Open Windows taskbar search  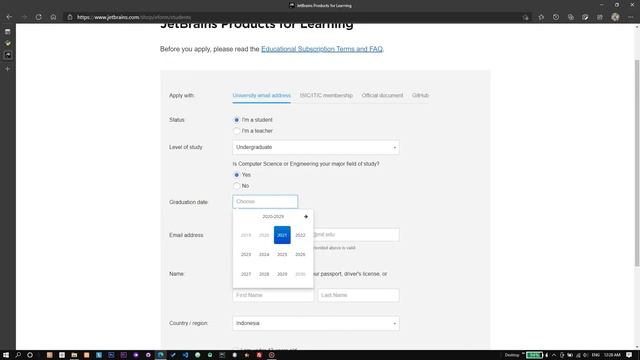point(18,355)
